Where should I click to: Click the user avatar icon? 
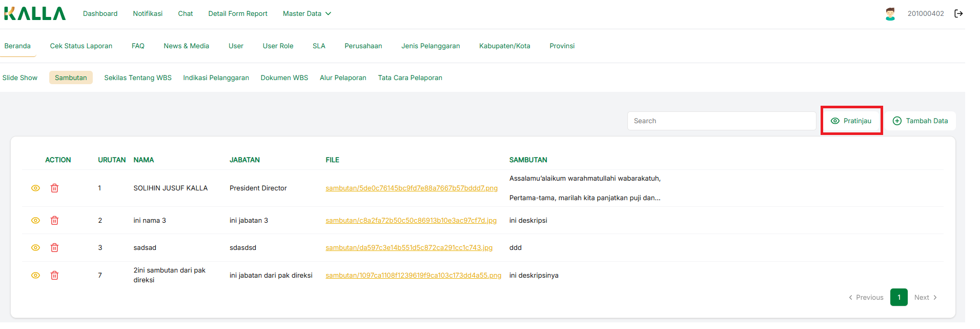coord(890,14)
